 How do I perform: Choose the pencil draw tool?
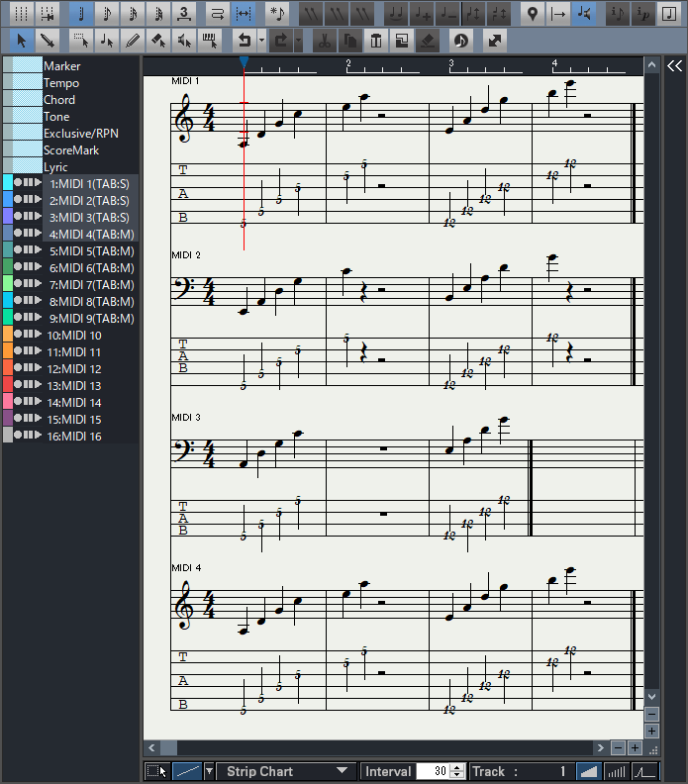pyautogui.click(x=133, y=41)
